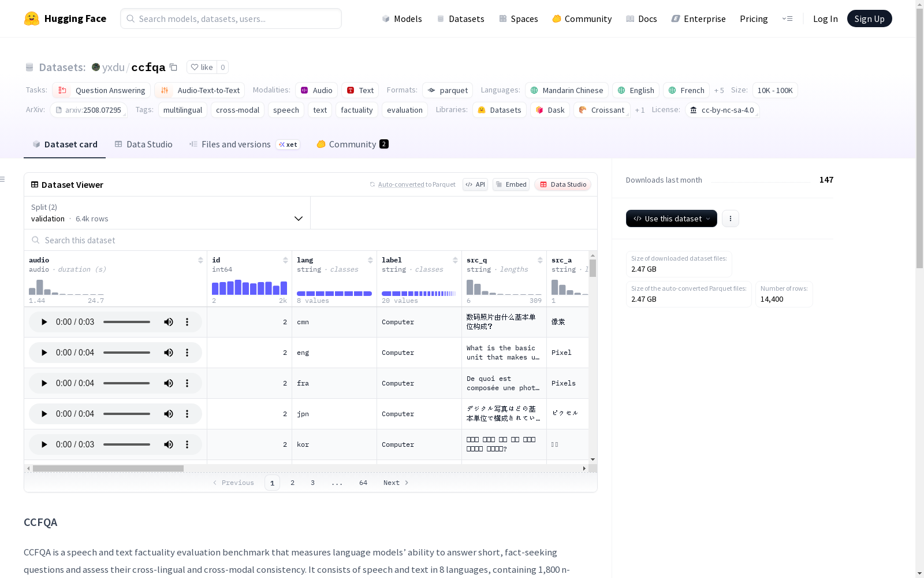Click the cc-by-nc-sa-4.0 license tag
This screenshot has width=924, height=578.
click(x=722, y=110)
